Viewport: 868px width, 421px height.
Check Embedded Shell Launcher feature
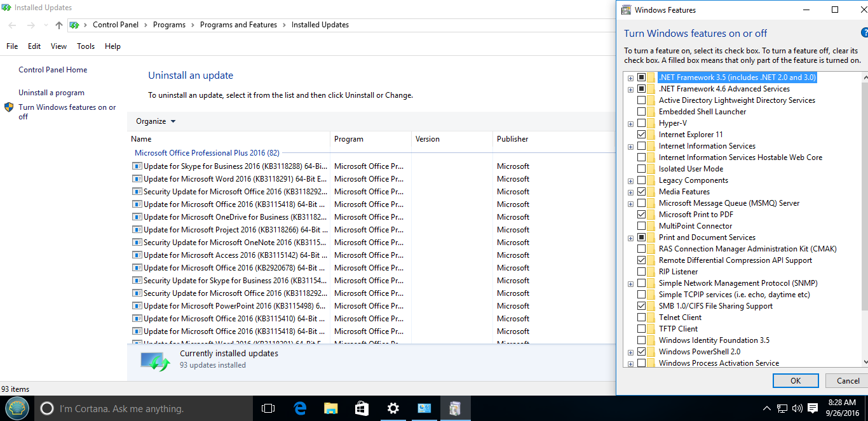(x=641, y=112)
